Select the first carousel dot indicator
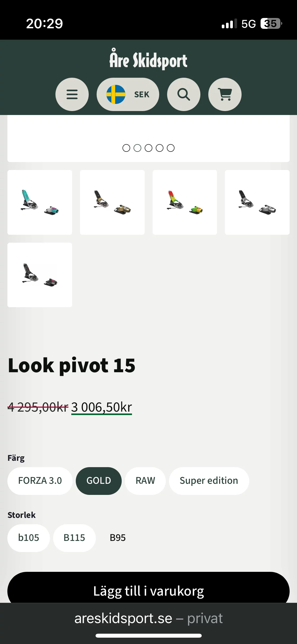 pos(126,148)
